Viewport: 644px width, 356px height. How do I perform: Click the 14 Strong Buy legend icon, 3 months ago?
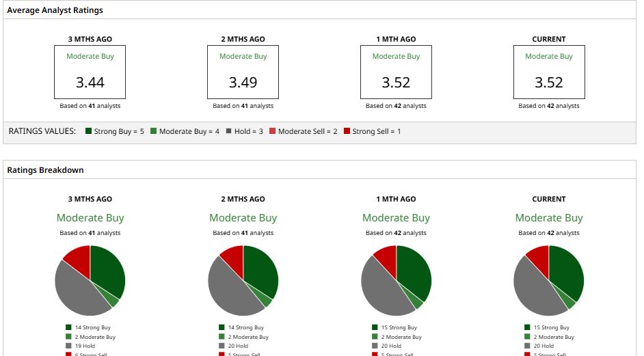[68, 327]
